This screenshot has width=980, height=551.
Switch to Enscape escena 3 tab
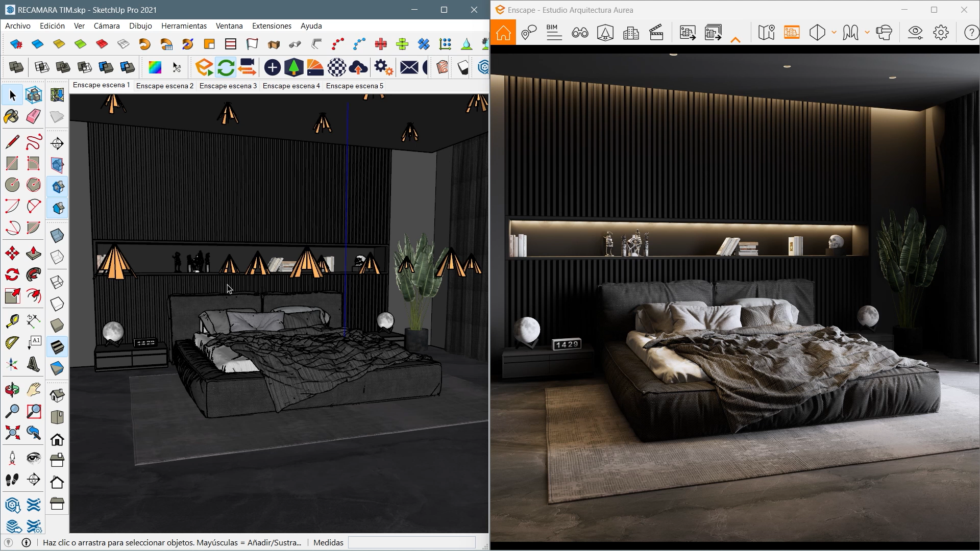click(x=228, y=86)
